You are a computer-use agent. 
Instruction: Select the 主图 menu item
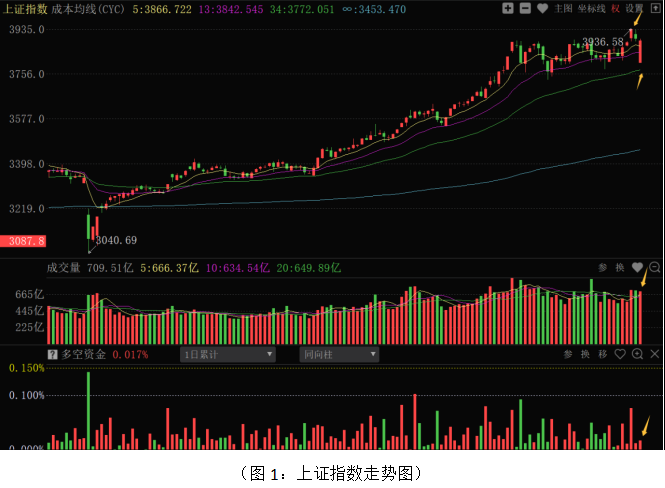point(563,8)
